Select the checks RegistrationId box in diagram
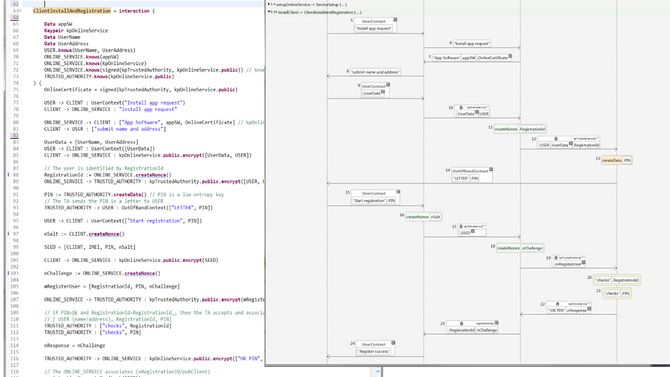This screenshot has height=377, width=670. pos(617,280)
